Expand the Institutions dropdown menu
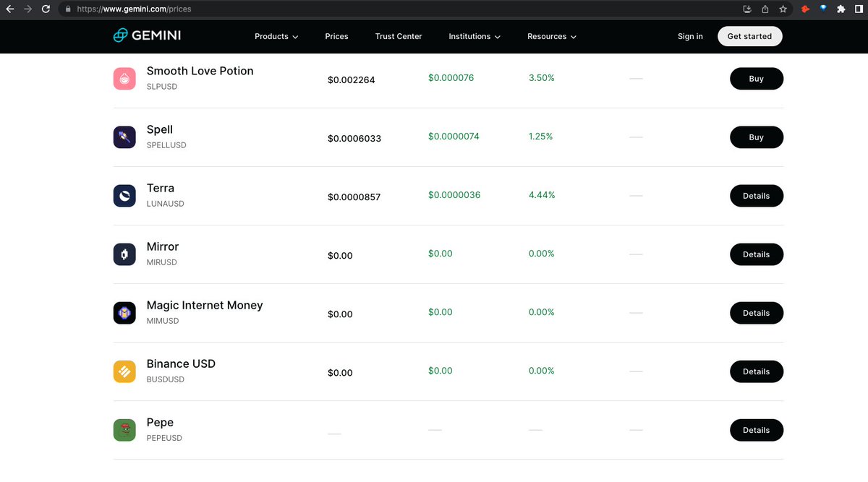Viewport: 868px width, 482px height. (475, 36)
